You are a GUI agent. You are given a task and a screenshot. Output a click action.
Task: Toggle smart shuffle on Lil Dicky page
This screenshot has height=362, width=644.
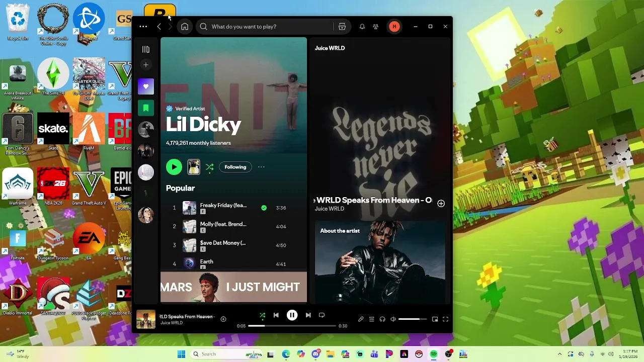click(x=210, y=167)
